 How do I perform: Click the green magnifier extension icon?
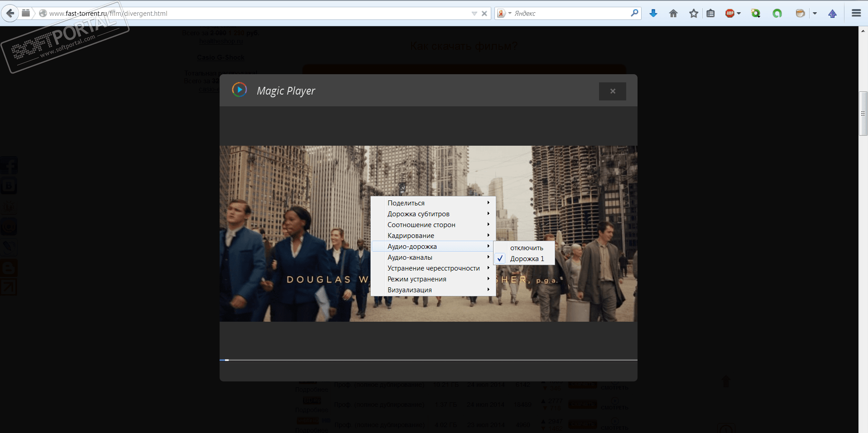tap(756, 14)
